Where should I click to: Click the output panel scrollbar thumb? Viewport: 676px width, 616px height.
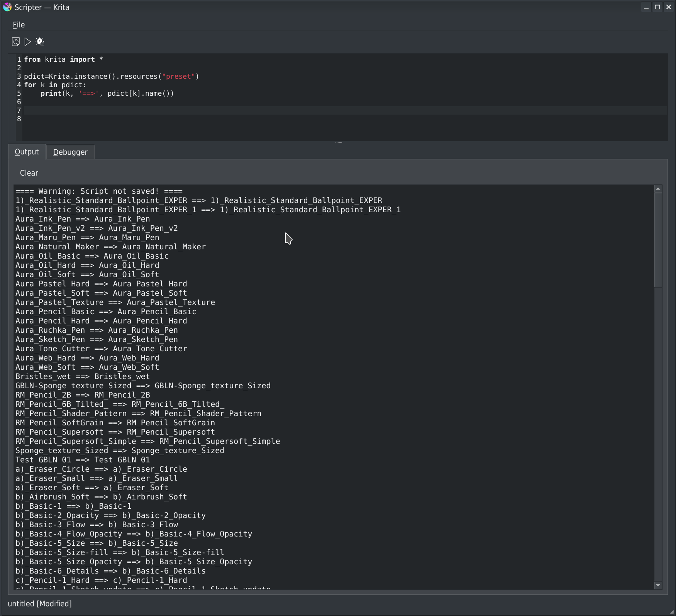pos(658,240)
